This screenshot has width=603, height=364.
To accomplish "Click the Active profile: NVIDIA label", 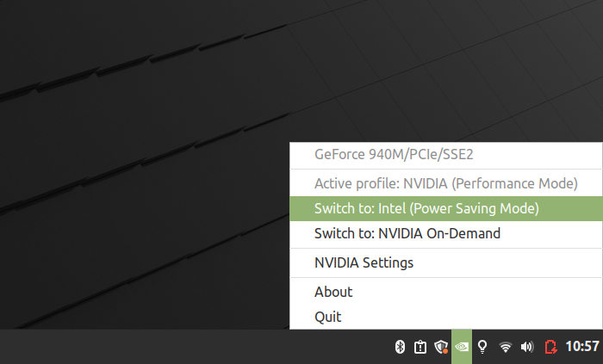I will point(446,183).
